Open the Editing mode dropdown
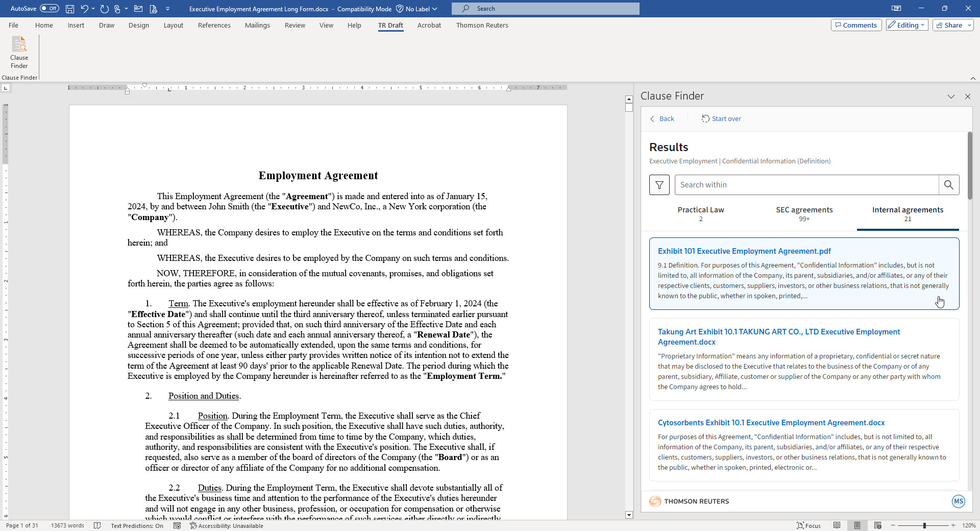980x531 pixels. click(906, 25)
